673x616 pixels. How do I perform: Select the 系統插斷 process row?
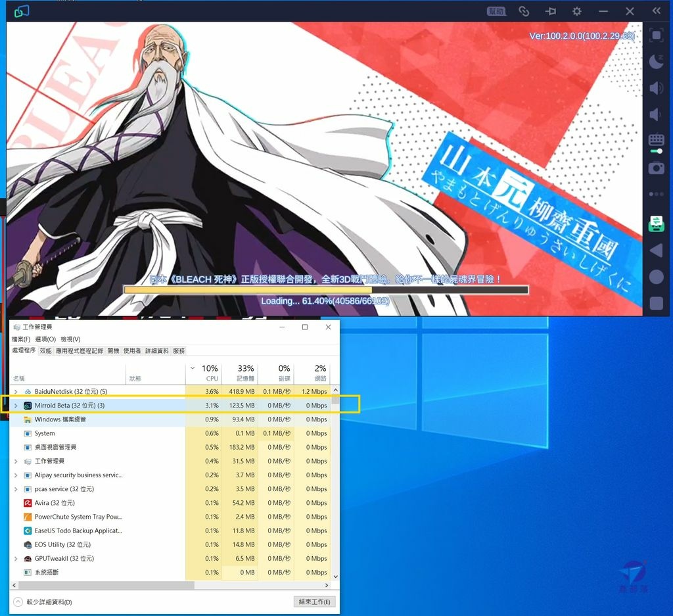[x=170, y=572]
